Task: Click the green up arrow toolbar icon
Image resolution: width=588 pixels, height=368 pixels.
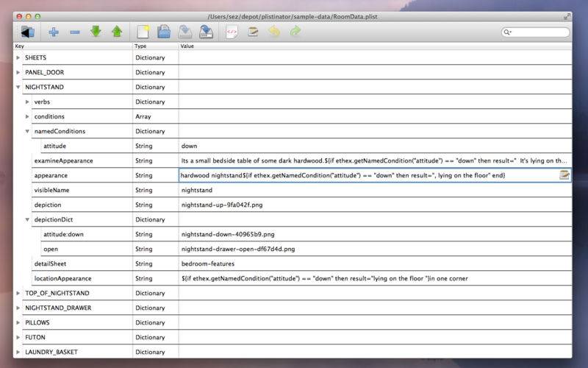Action: click(x=117, y=32)
